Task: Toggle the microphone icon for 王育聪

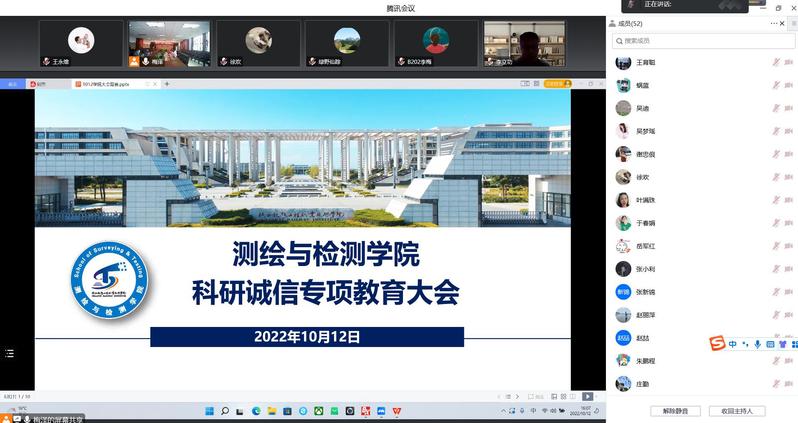Action: tap(775, 62)
